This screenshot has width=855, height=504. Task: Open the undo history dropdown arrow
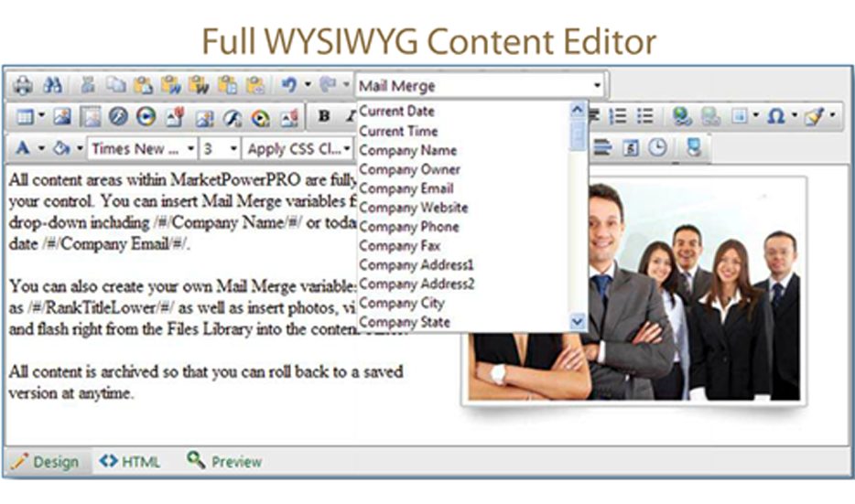tap(308, 84)
